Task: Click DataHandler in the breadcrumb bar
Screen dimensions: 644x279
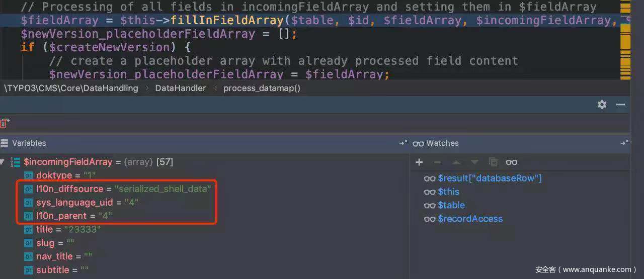Action: click(180, 88)
